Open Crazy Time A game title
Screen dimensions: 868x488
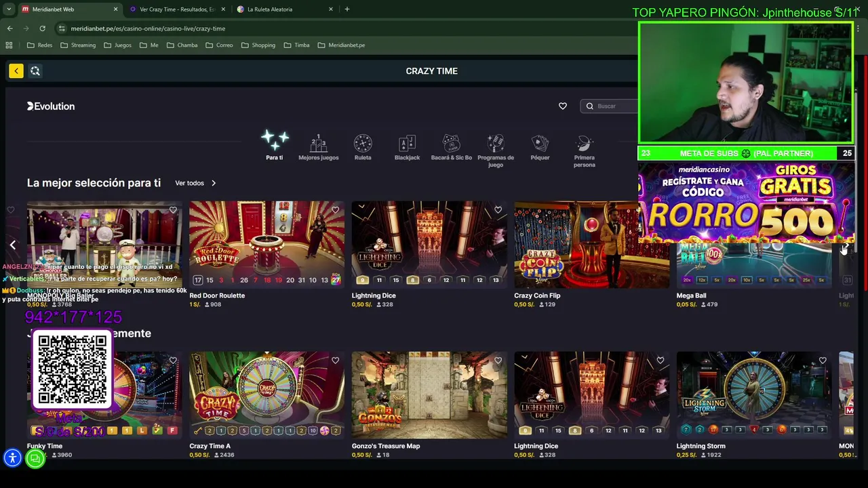tap(210, 446)
